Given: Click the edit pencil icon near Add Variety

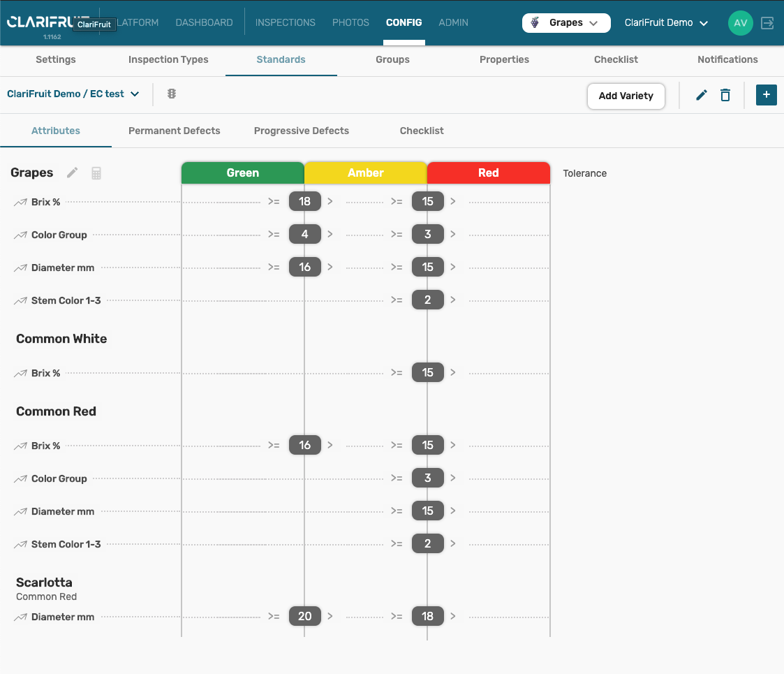Looking at the screenshot, I should pos(702,95).
